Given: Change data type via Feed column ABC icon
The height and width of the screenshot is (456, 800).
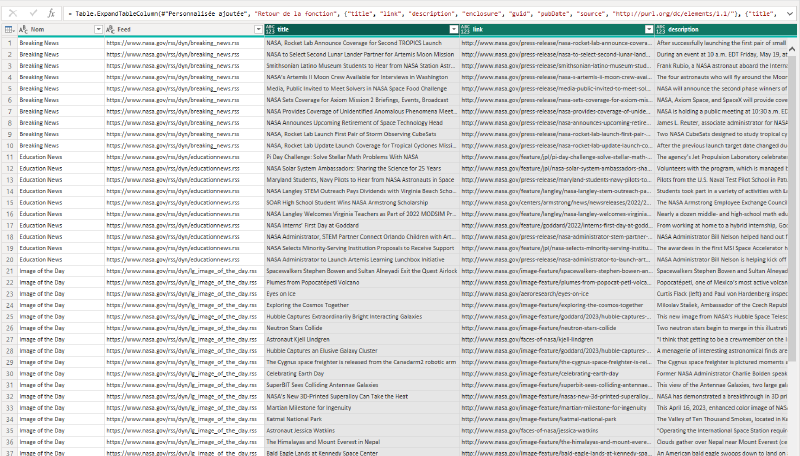Looking at the screenshot, I should (110, 30).
